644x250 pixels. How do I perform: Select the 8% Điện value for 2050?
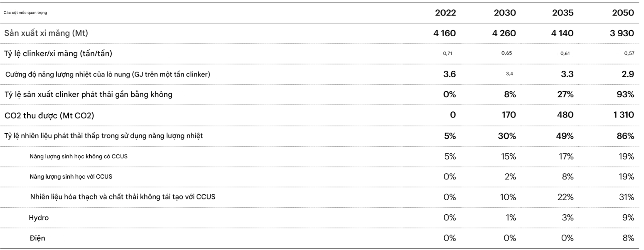pyautogui.click(x=628, y=238)
